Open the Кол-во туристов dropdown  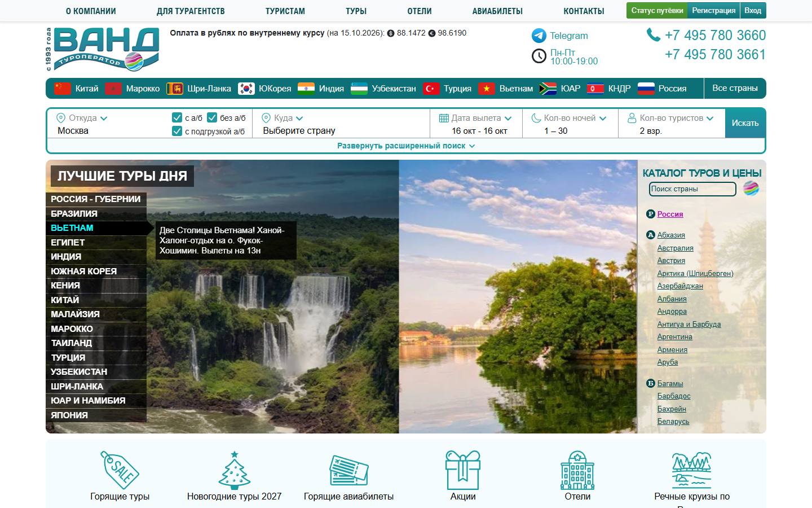[x=670, y=118]
